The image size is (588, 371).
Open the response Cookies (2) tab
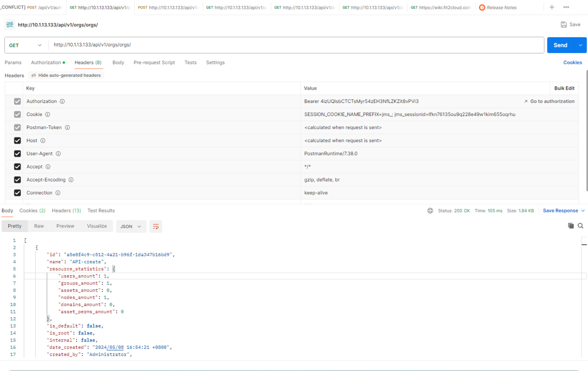tap(32, 210)
